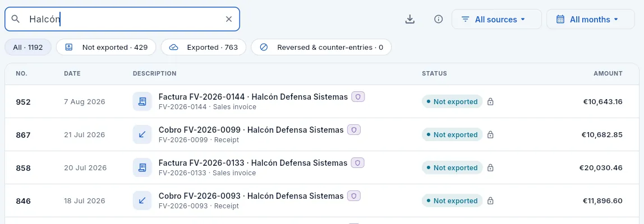Click subtitle FV-2026-0093 · Receipt
Viewport: 644px width, 224px height.
[x=199, y=206]
